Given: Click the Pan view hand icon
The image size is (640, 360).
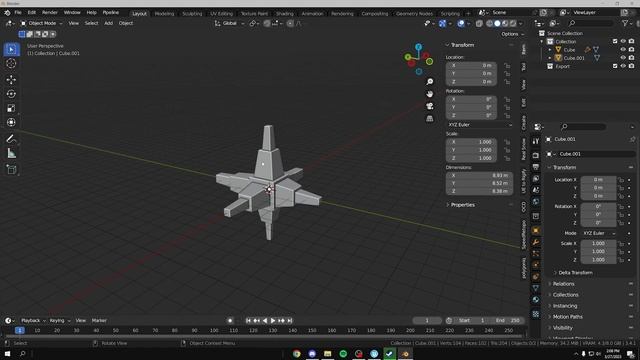Looking at the screenshot, I should (x=430, y=94).
